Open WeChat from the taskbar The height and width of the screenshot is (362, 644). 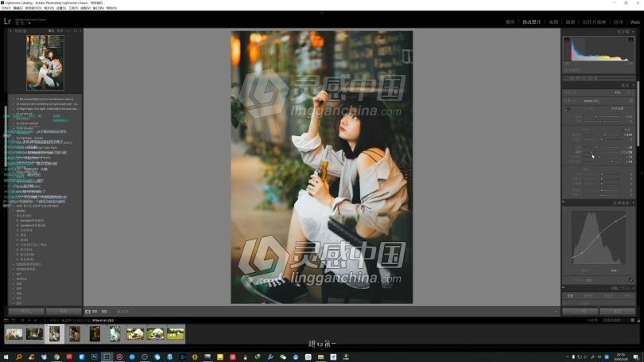point(282,357)
